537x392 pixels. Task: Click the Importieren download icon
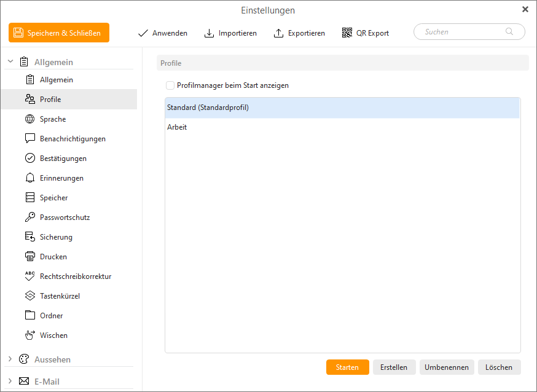[x=209, y=33]
